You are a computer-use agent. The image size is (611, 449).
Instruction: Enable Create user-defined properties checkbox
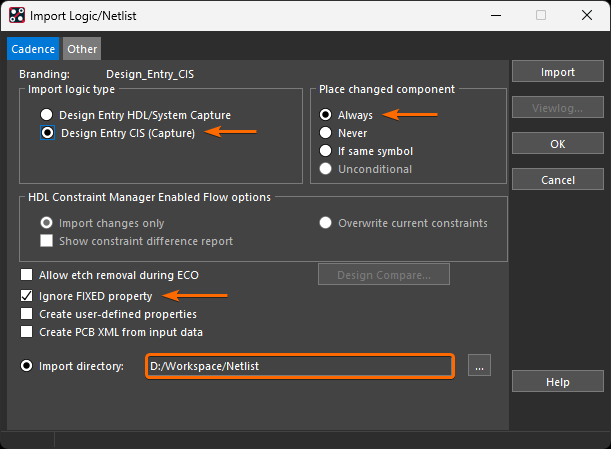pos(28,314)
